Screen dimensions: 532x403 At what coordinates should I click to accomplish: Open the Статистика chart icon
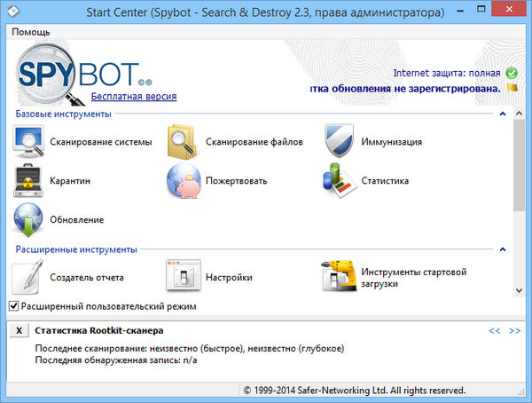coord(341,180)
